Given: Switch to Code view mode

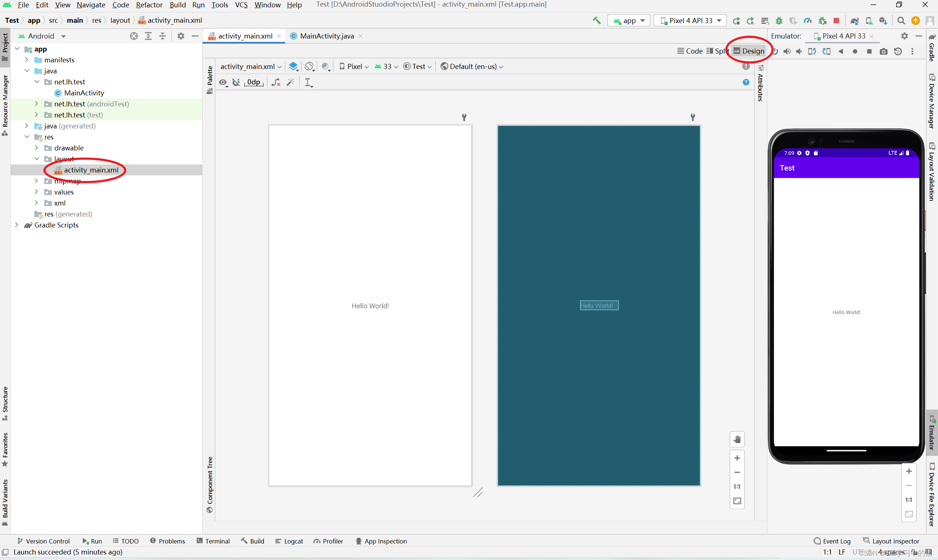Looking at the screenshot, I should [x=690, y=51].
